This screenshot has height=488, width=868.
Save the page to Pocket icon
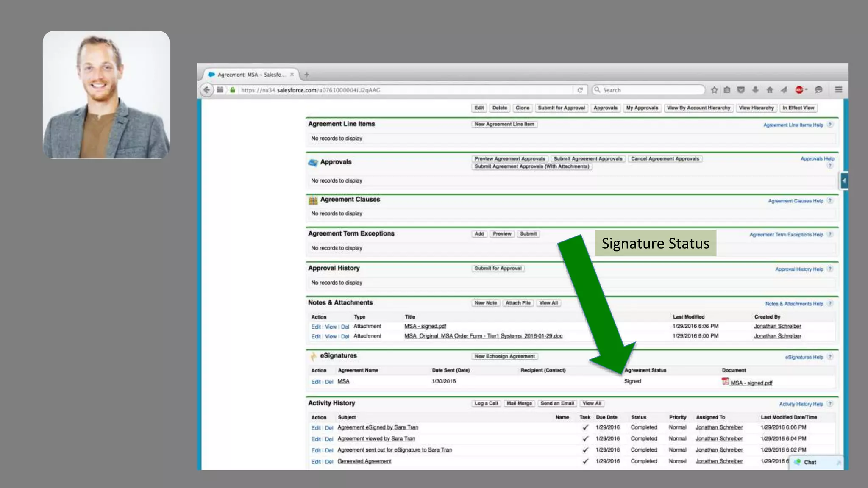(741, 90)
